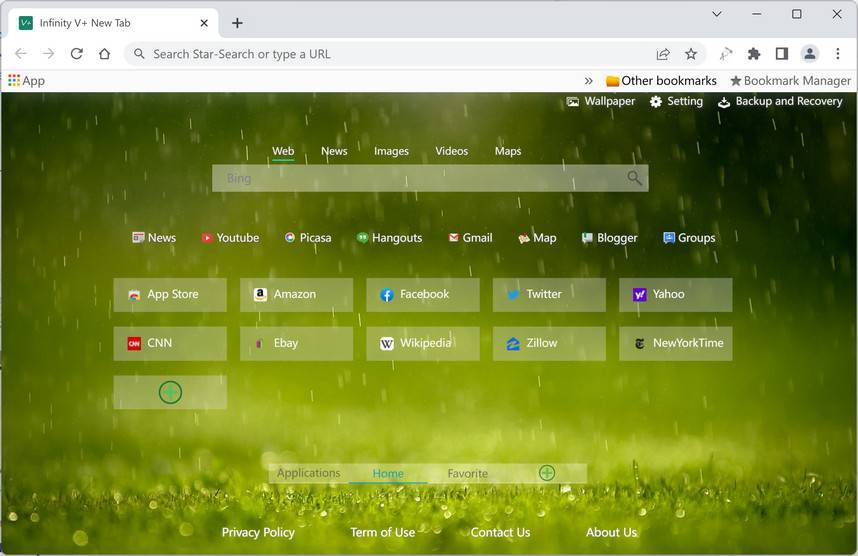The image size is (858, 556).
Task: Open the extensions puzzle icon
Action: [754, 54]
